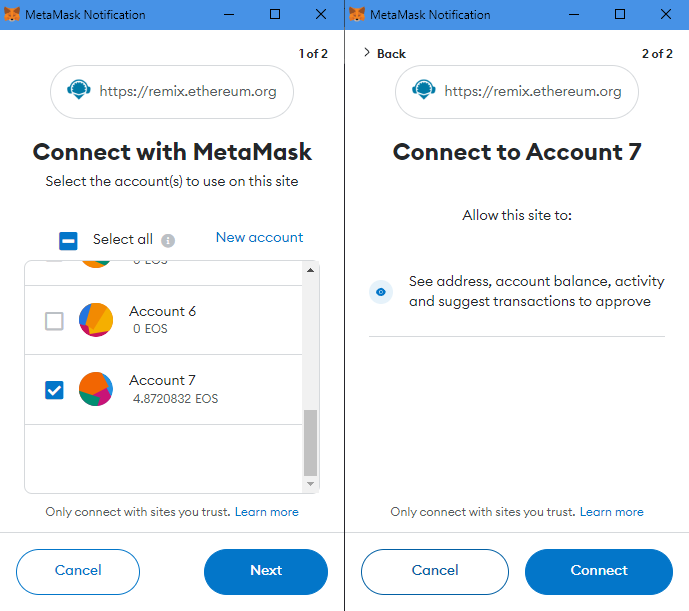Click Next to continue
Viewport: 689px width, 611px height.
266,571
